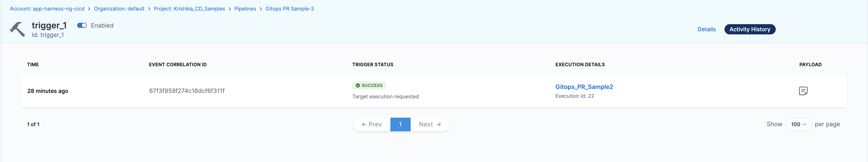Go to Project Krishika_CD_Samples breadcrumb

pos(189,9)
